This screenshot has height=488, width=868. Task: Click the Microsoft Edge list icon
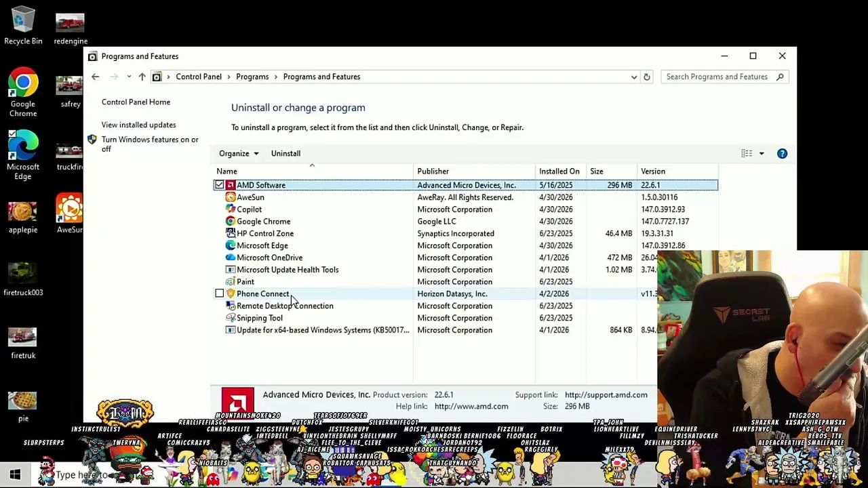231,245
